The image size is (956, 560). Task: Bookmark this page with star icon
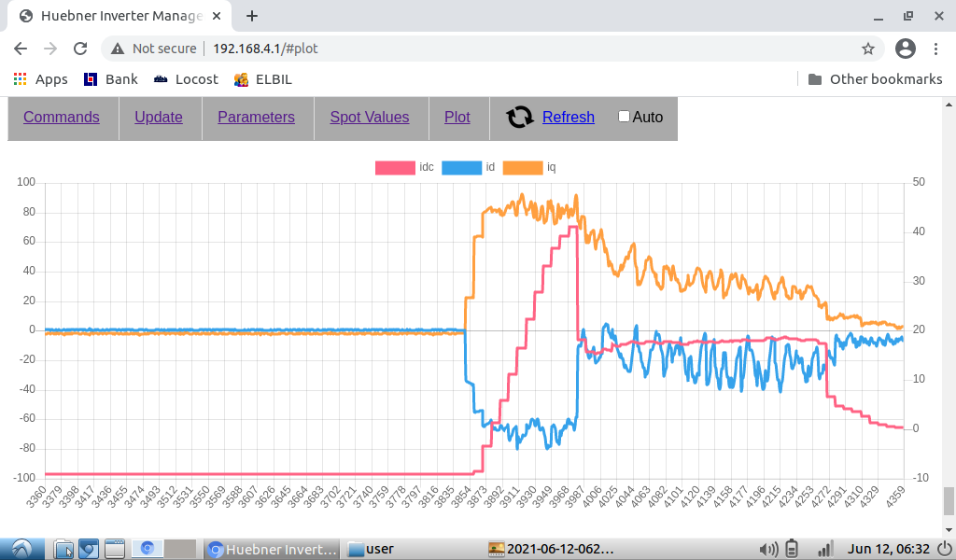[868, 49]
